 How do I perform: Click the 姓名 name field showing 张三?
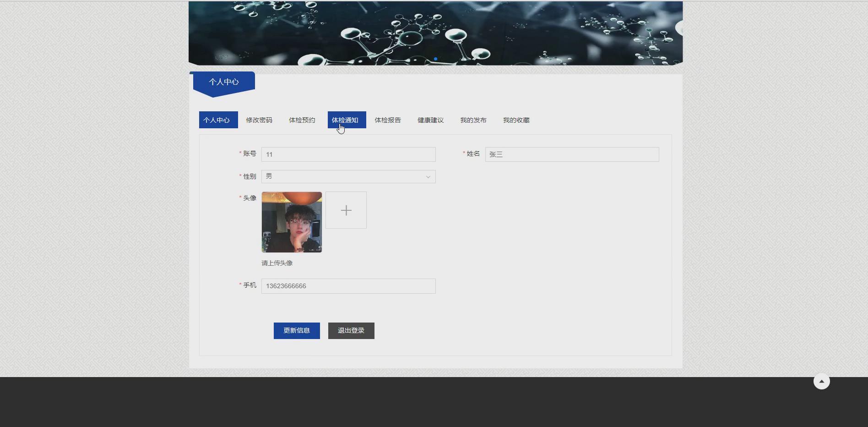click(571, 154)
